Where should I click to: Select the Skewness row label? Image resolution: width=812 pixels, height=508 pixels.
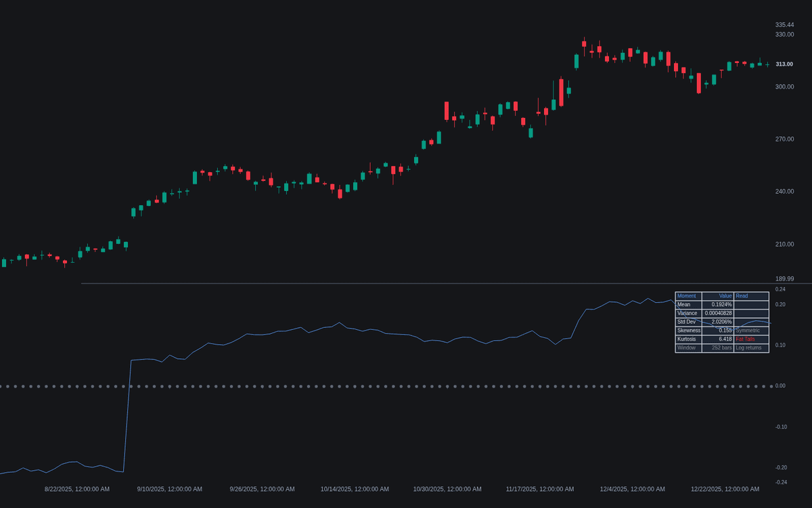(x=689, y=331)
